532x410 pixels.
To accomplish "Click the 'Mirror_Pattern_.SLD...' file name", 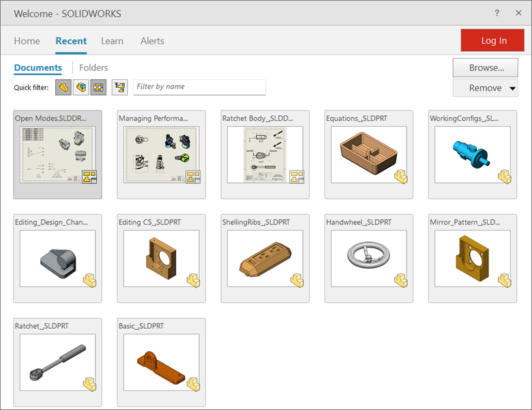I will pyautogui.click(x=465, y=222).
